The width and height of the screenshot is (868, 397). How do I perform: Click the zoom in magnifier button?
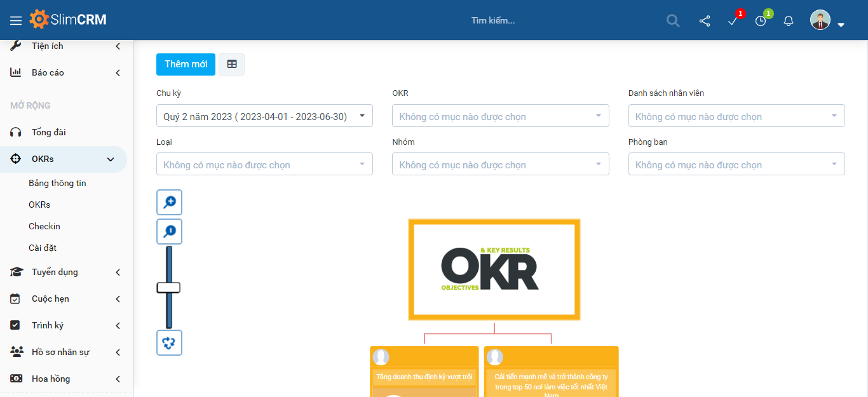170,202
